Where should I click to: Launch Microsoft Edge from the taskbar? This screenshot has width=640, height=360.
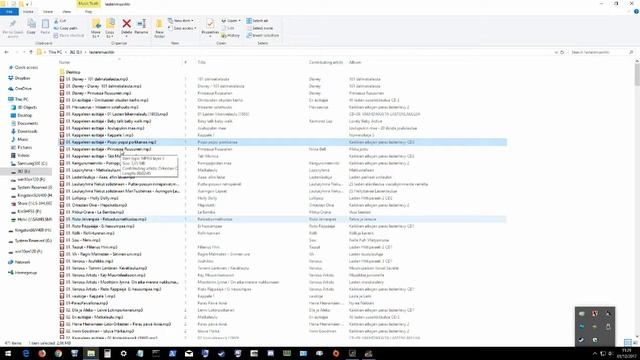[26, 353]
